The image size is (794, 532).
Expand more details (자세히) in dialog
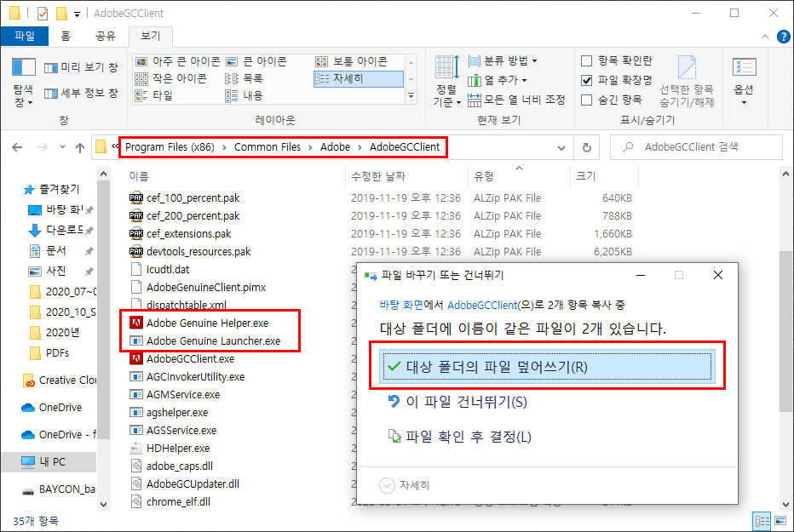(405, 485)
